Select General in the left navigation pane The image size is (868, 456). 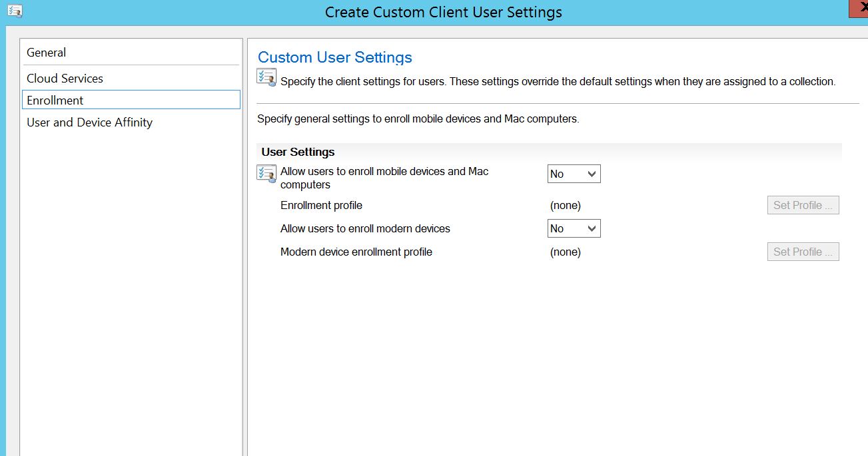coord(131,52)
